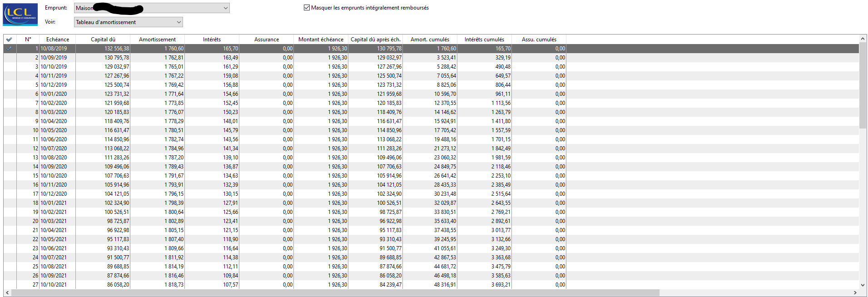Click the vertical scrollbar down arrow

(x=863, y=285)
